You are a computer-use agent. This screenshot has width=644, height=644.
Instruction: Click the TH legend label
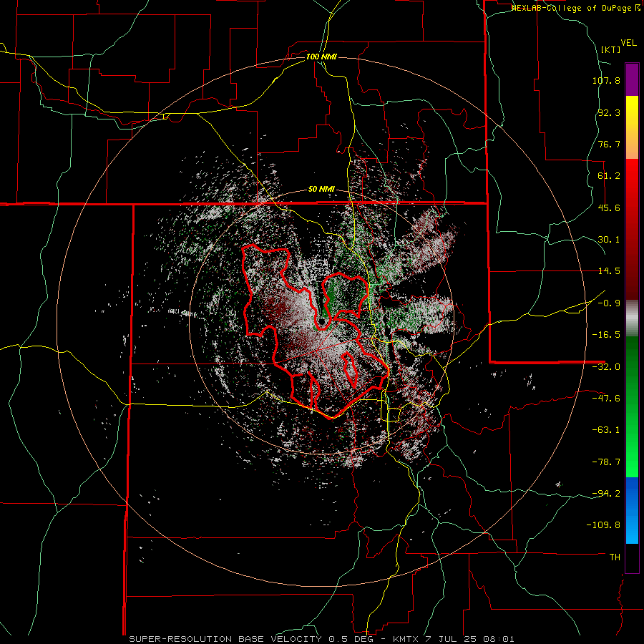(x=615, y=557)
